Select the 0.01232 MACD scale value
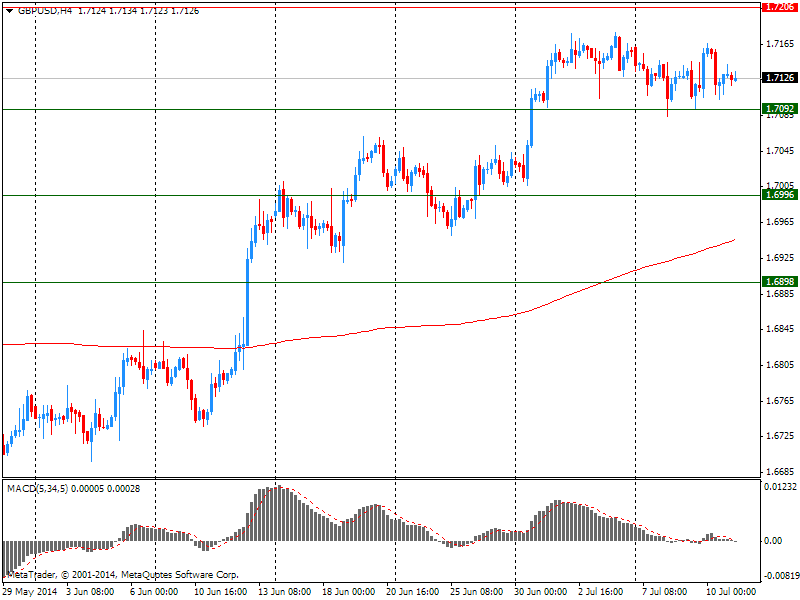The height and width of the screenshot is (600, 800). coord(780,487)
